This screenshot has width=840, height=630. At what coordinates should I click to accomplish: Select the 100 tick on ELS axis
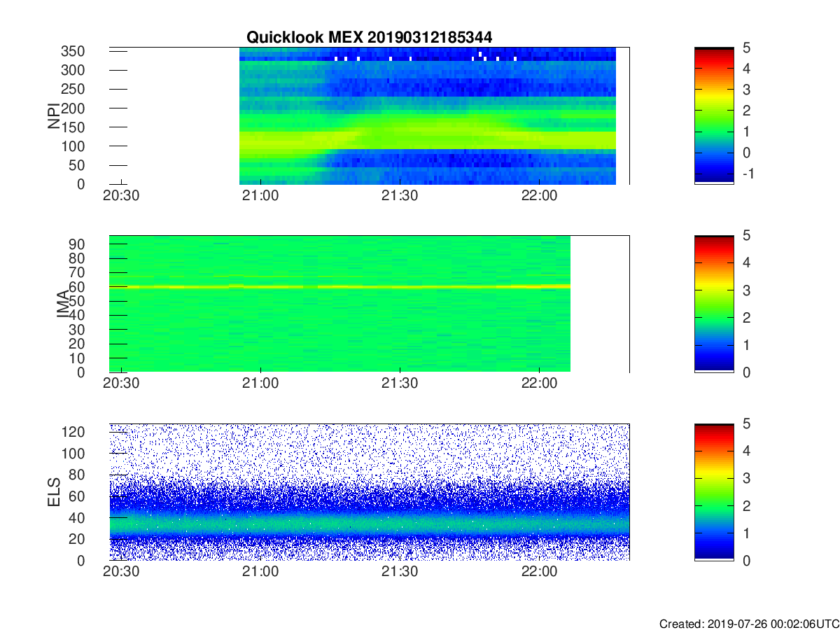point(73,454)
